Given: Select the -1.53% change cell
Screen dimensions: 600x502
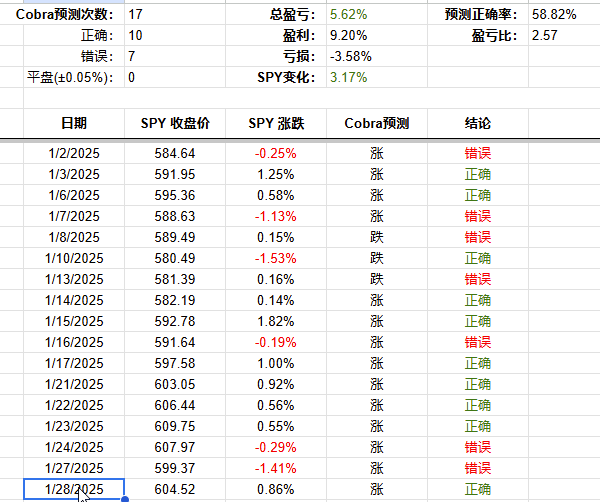Looking at the screenshot, I should click(276, 259).
